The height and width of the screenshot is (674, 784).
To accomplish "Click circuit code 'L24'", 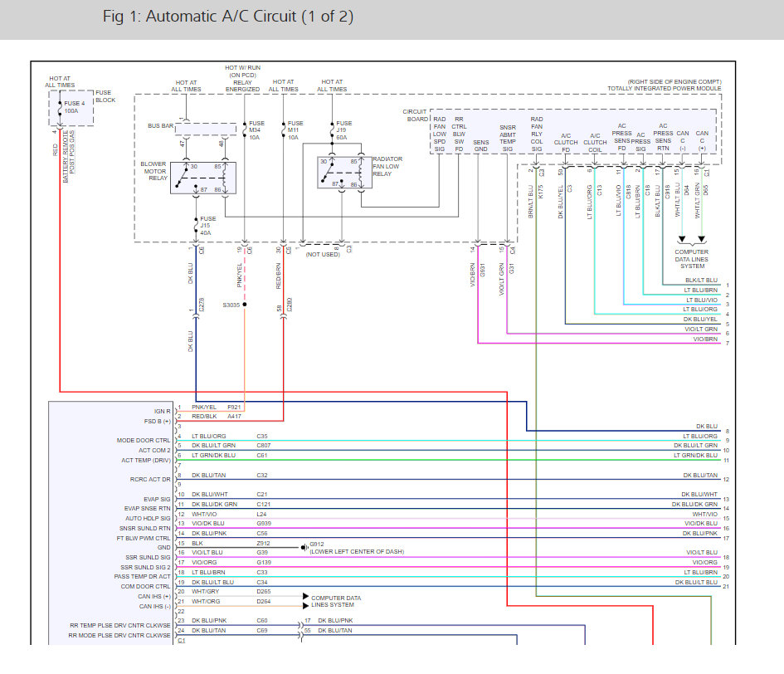I will [x=261, y=515].
